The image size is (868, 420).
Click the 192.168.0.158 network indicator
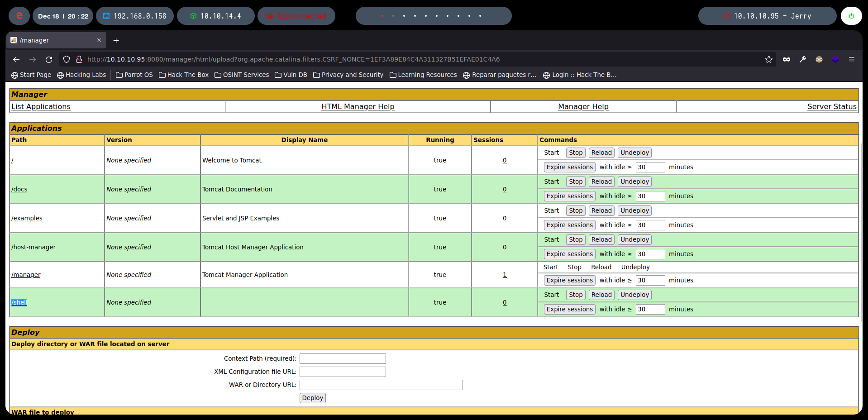pos(135,16)
